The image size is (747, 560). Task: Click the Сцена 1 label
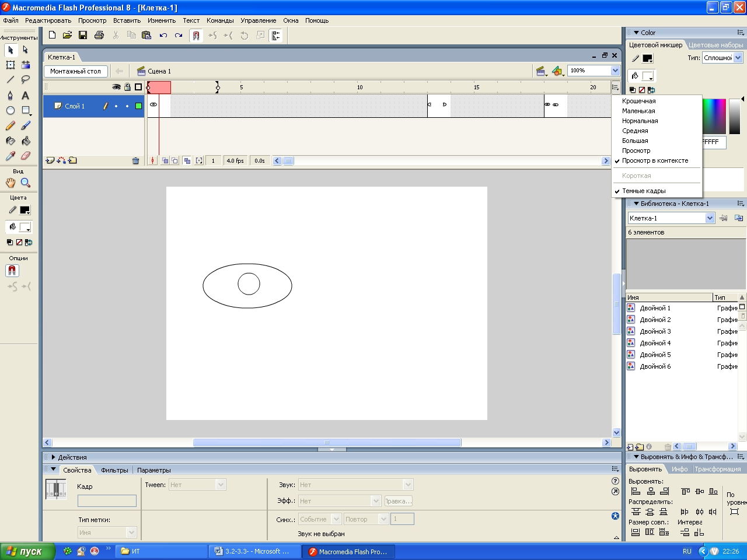159,71
